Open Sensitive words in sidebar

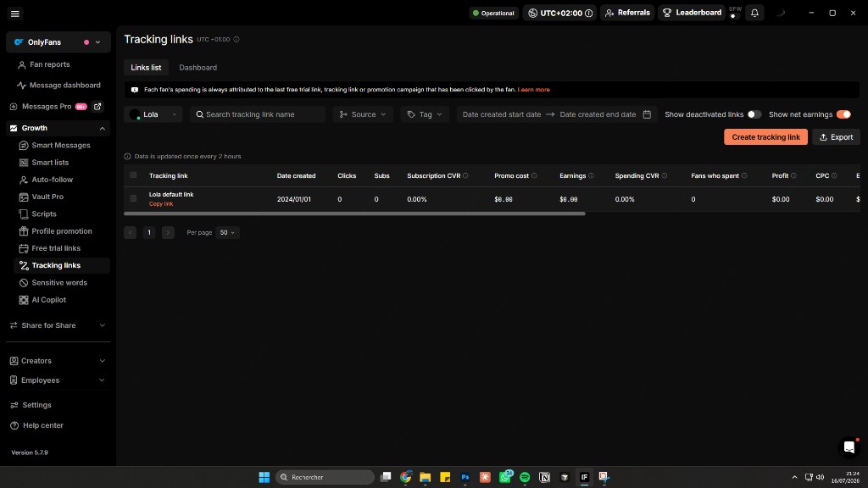pyautogui.click(x=59, y=283)
